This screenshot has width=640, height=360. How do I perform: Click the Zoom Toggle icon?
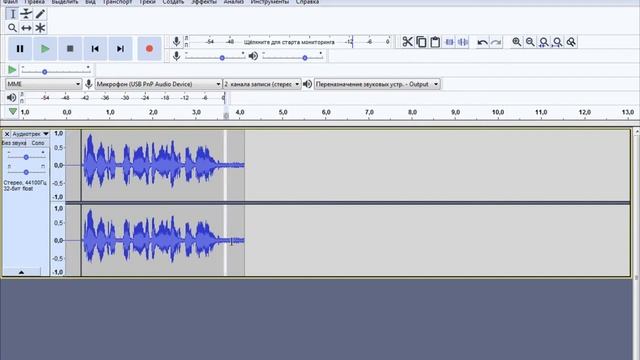571,42
